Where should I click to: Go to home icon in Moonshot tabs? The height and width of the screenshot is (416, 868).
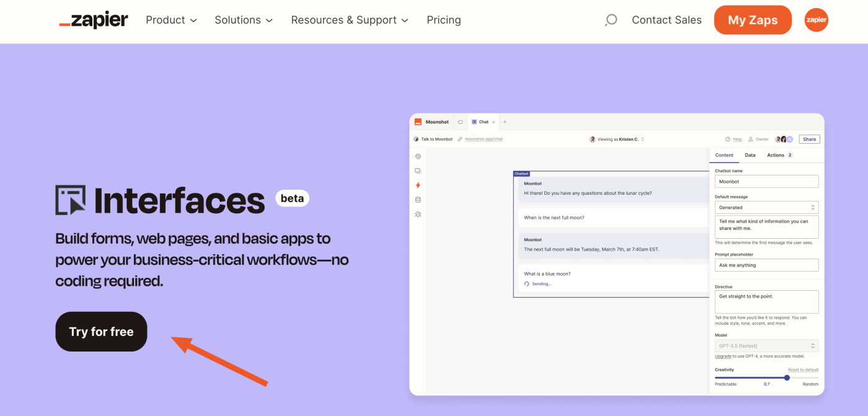click(x=460, y=122)
